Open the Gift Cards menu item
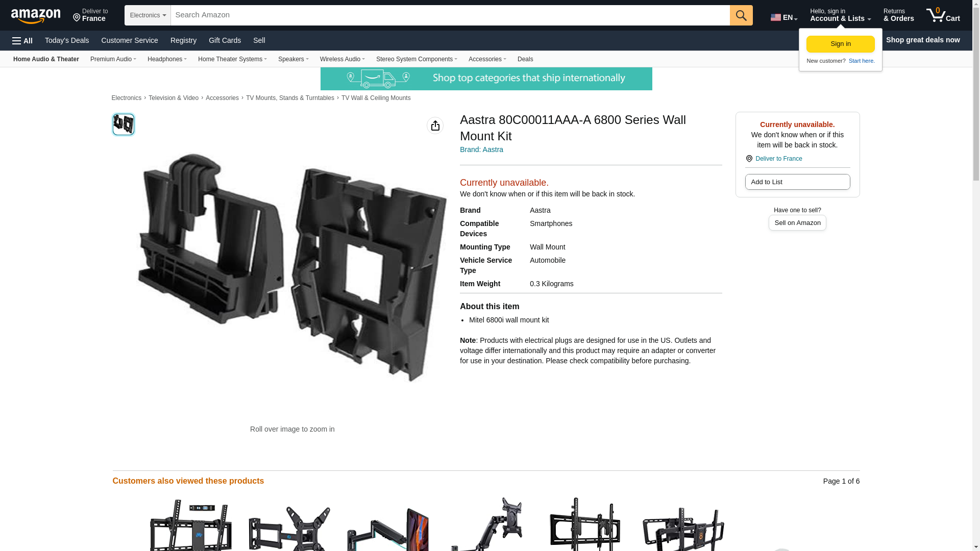 point(225,40)
